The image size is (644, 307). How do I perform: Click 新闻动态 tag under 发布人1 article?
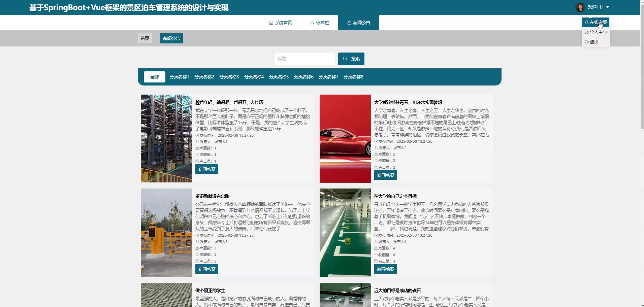207,169
